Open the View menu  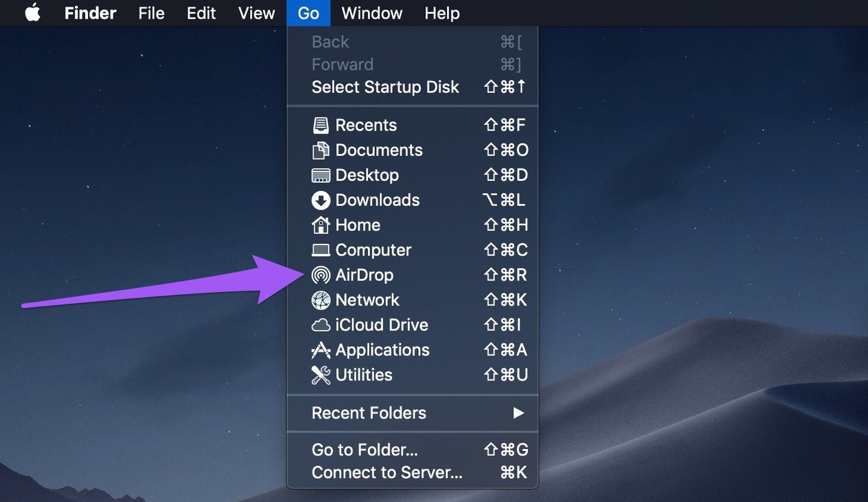pyautogui.click(x=257, y=13)
